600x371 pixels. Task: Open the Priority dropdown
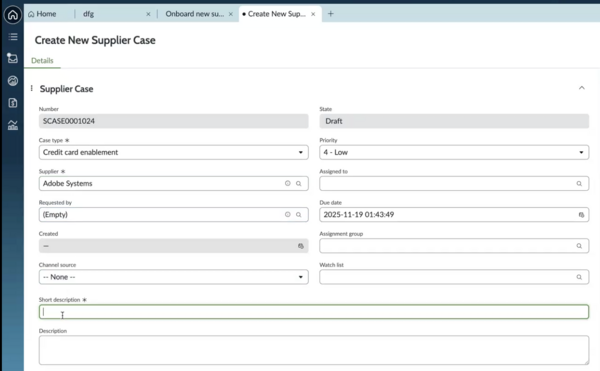point(454,152)
